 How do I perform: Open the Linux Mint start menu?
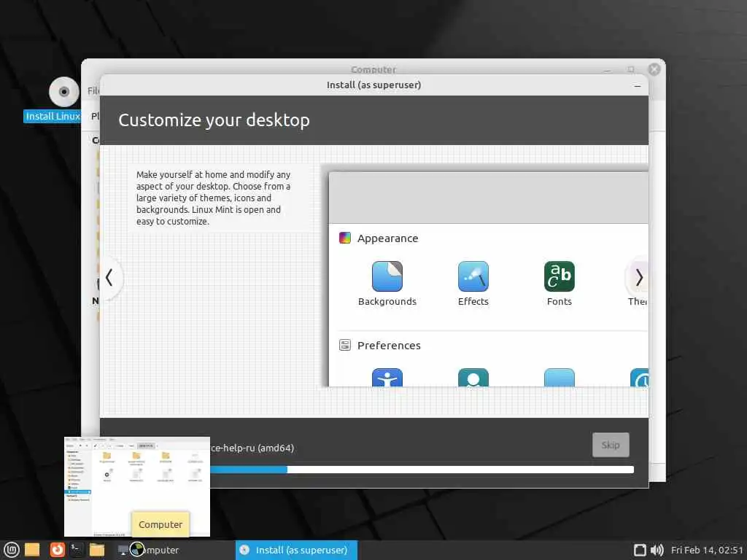tap(12, 550)
